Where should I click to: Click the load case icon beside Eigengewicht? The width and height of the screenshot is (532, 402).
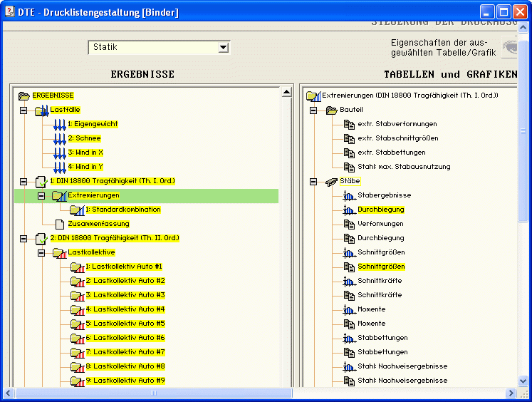click(x=60, y=125)
